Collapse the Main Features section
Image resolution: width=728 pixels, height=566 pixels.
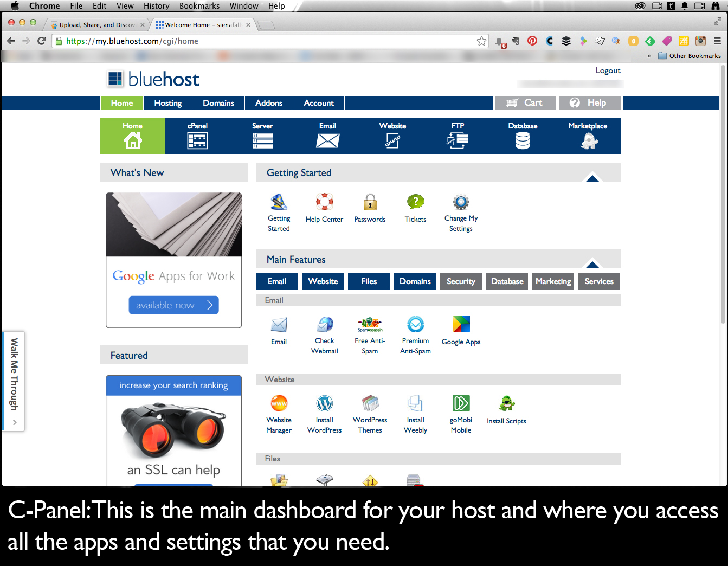(x=592, y=264)
